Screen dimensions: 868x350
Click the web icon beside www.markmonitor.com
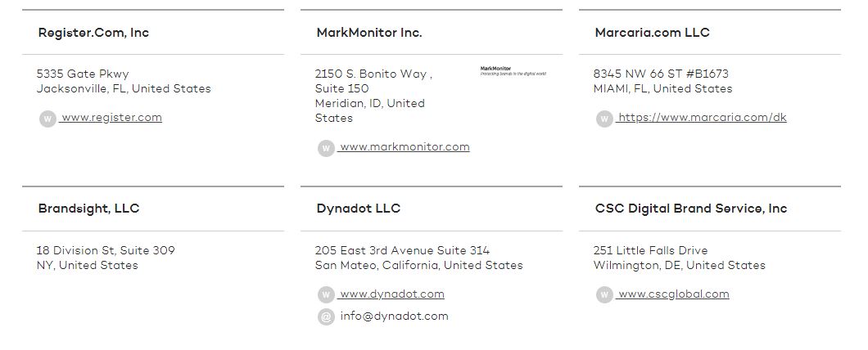click(x=326, y=148)
